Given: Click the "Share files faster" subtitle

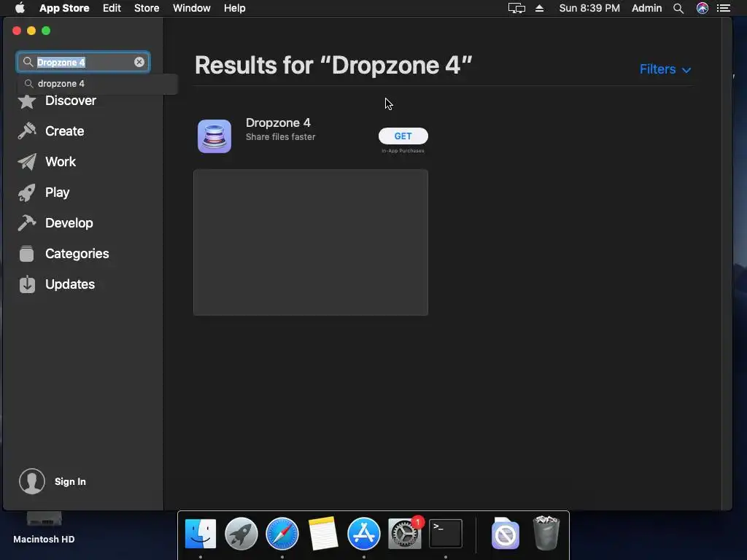Looking at the screenshot, I should (x=281, y=137).
